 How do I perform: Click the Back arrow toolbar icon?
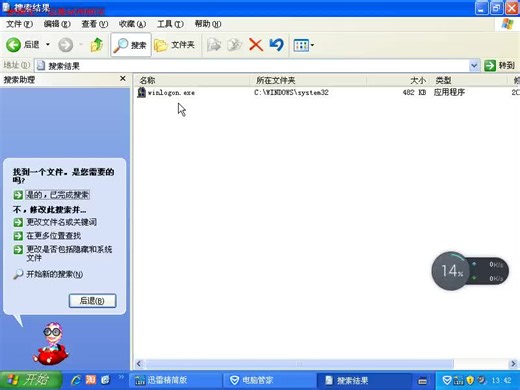pyautogui.click(x=13, y=45)
